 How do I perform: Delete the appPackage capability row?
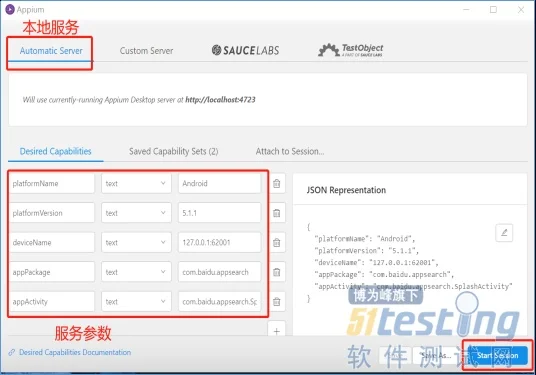pos(277,272)
